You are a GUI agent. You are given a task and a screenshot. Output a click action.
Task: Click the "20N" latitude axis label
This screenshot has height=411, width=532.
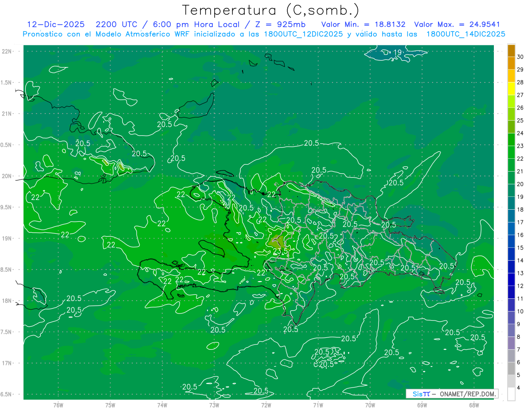click(7, 176)
